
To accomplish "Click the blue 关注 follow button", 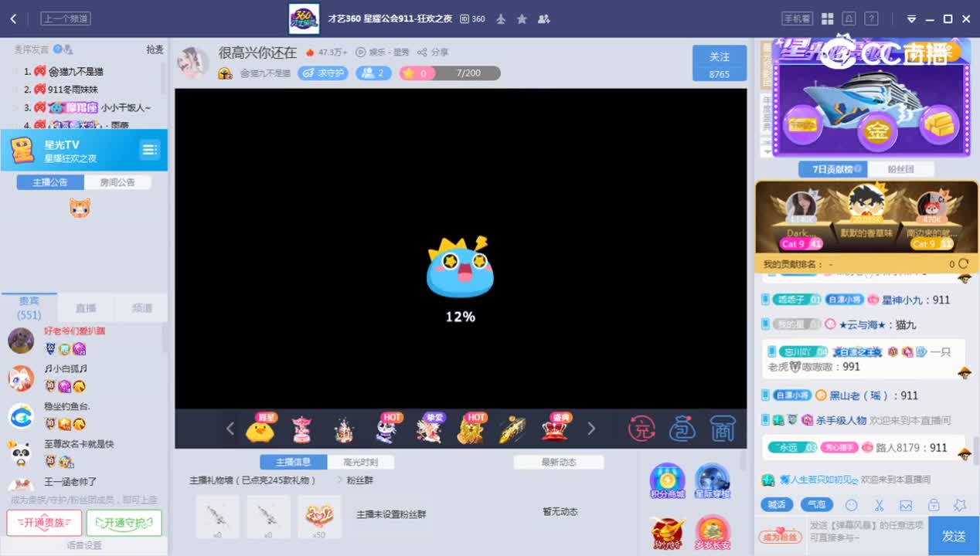I will pyautogui.click(x=720, y=63).
